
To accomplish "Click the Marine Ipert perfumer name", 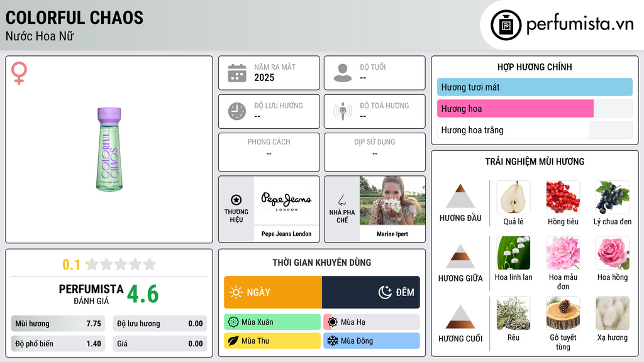I will 392,234.
